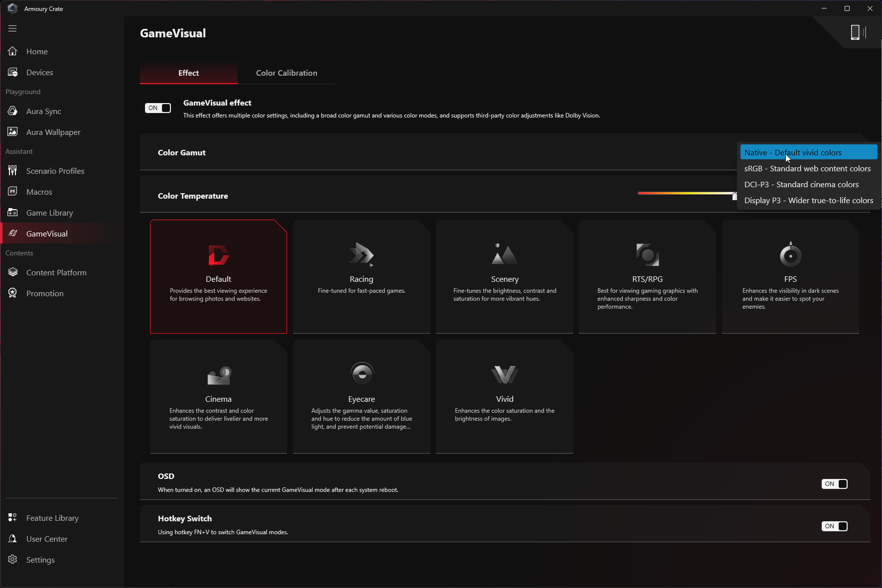Select the Scenery mountain icon

click(504, 254)
